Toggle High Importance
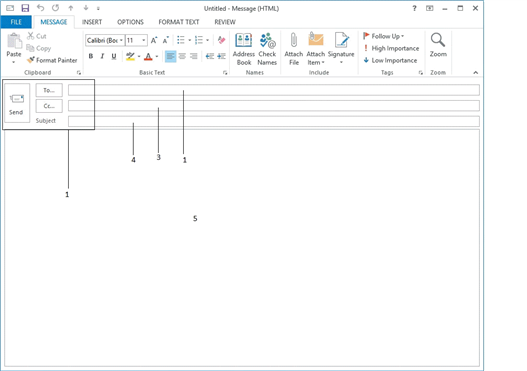 [391, 48]
